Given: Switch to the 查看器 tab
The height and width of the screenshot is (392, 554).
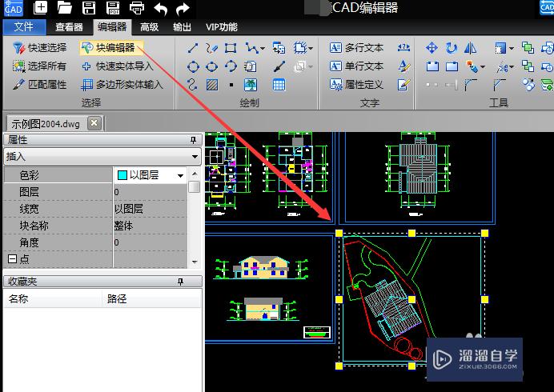Looking at the screenshot, I should click(x=69, y=27).
